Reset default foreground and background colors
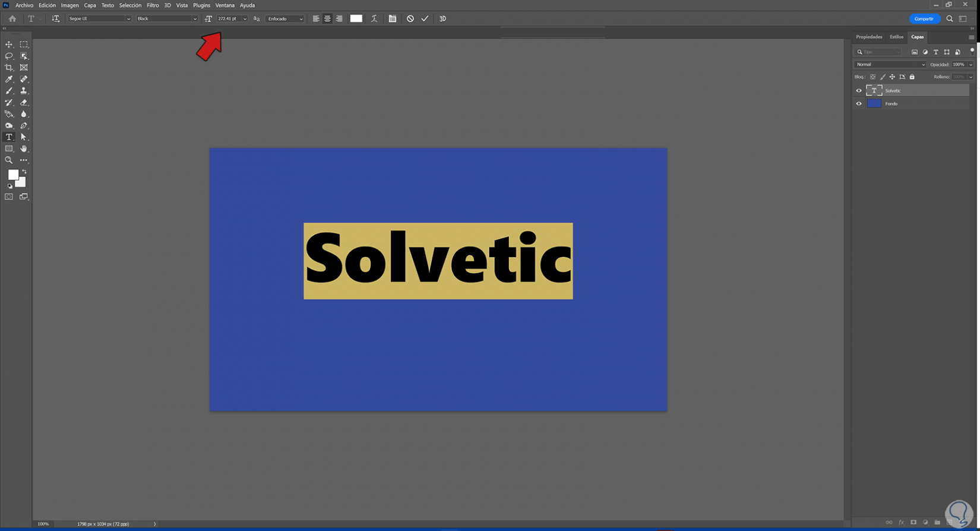Viewport: 980px width, 531px height. (10, 186)
